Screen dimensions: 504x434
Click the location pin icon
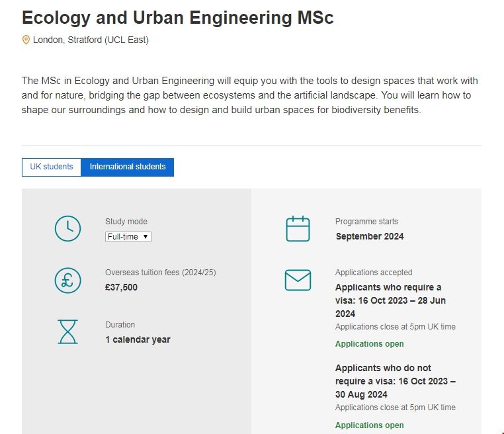point(26,40)
